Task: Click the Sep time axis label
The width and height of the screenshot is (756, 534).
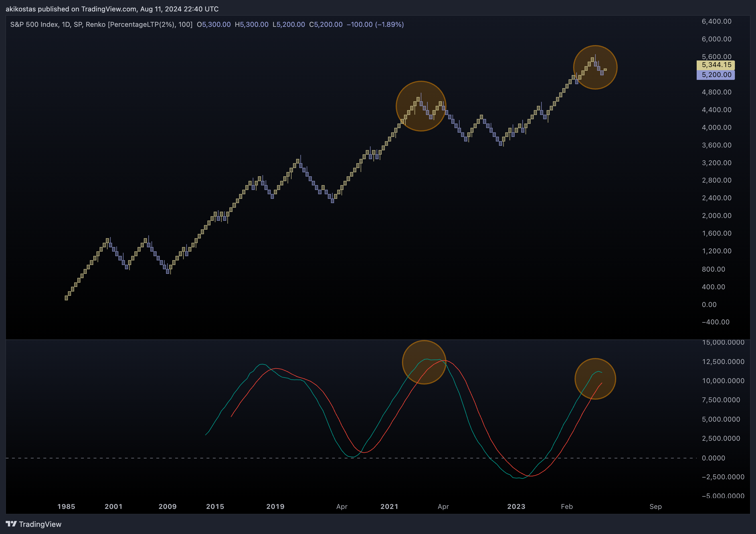Action: pos(655,507)
